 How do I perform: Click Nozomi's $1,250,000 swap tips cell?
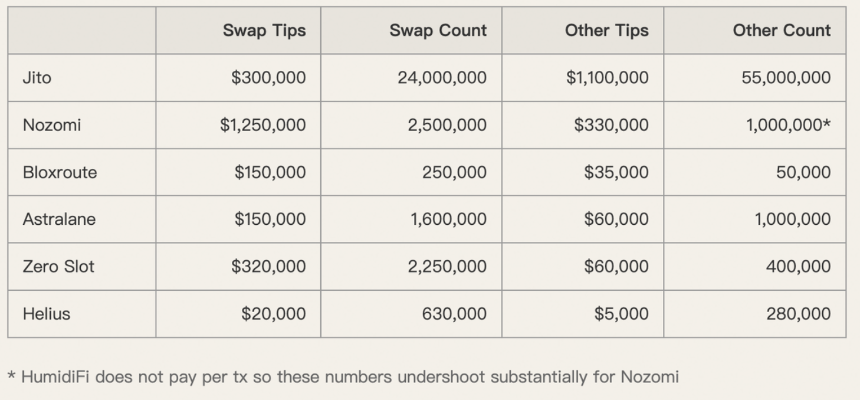[x=263, y=125]
